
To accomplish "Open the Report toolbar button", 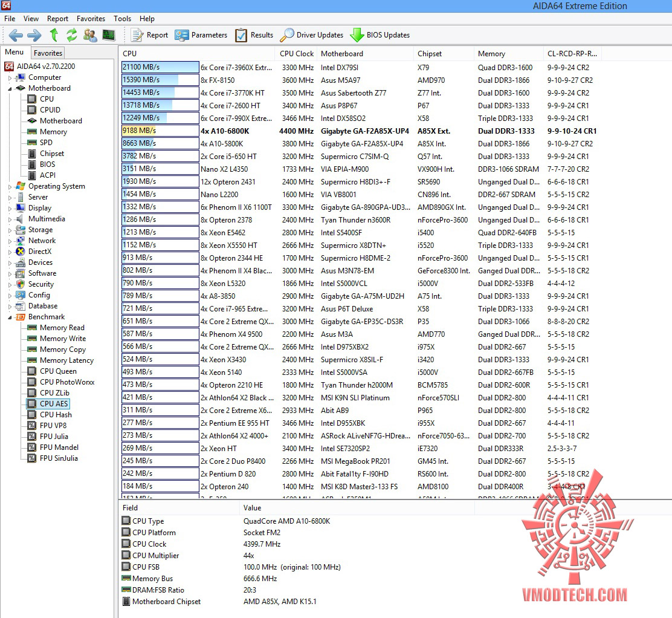I will click(x=150, y=35).
